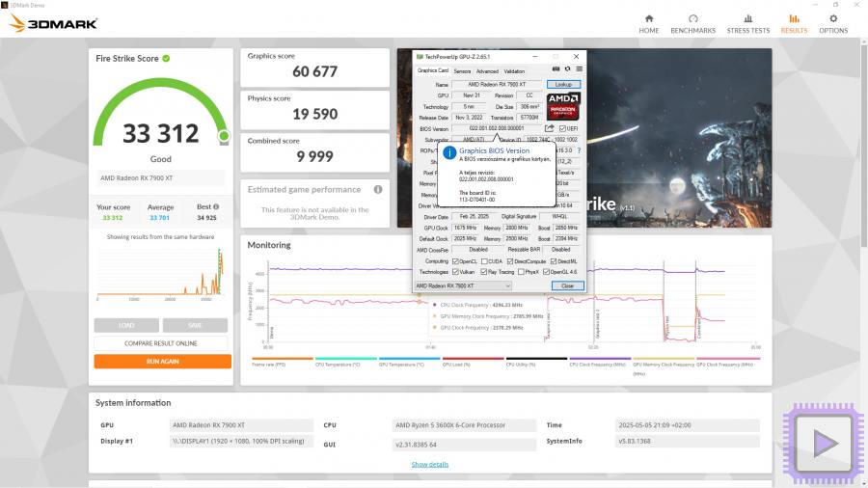Toggle the PhysX checkbox
Viewport: 868px width, 488px height.
pos(521,272)
